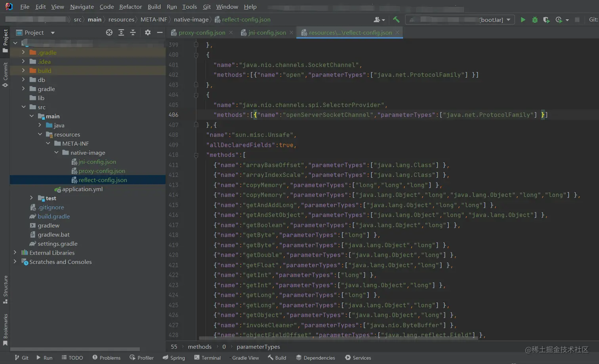Open the Git tool window

click(21, 358)
